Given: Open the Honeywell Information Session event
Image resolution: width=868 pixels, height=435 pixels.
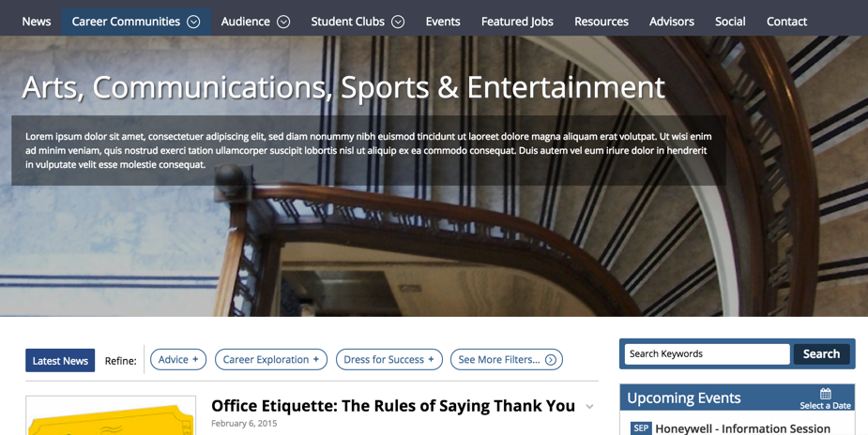Looking at the screenshot, I should click(x=742, y=428).
